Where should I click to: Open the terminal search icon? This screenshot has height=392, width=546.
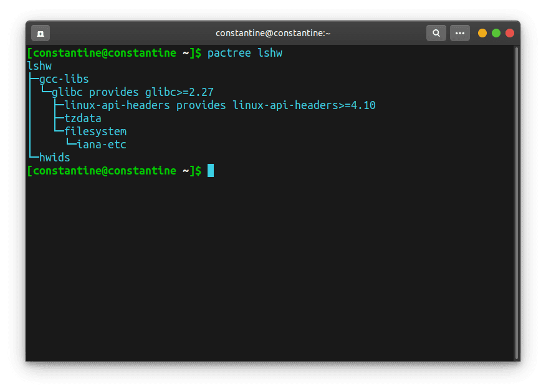pyautogui.click(x=436, y=33)
